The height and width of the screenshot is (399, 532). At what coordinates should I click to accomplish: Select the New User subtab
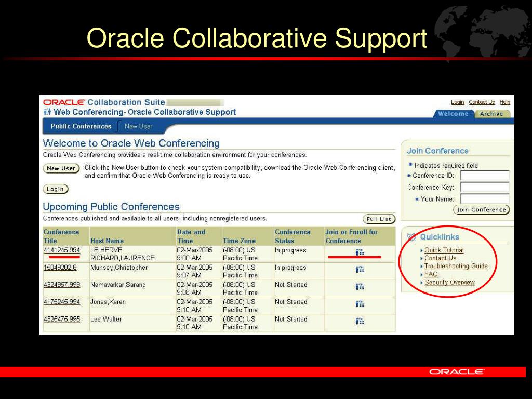tap(138, 126)
